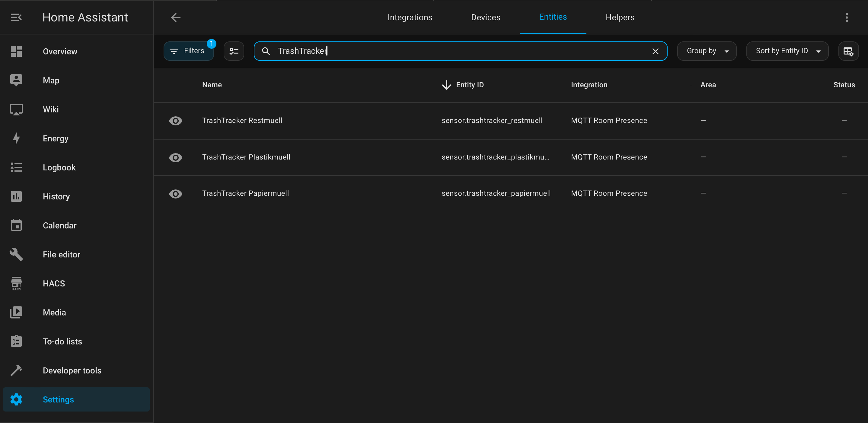Image resolution: width=868 pixels, height=423 pixels.
Task: Click the Developer tools sidebar label
Action: pos(72,370)
